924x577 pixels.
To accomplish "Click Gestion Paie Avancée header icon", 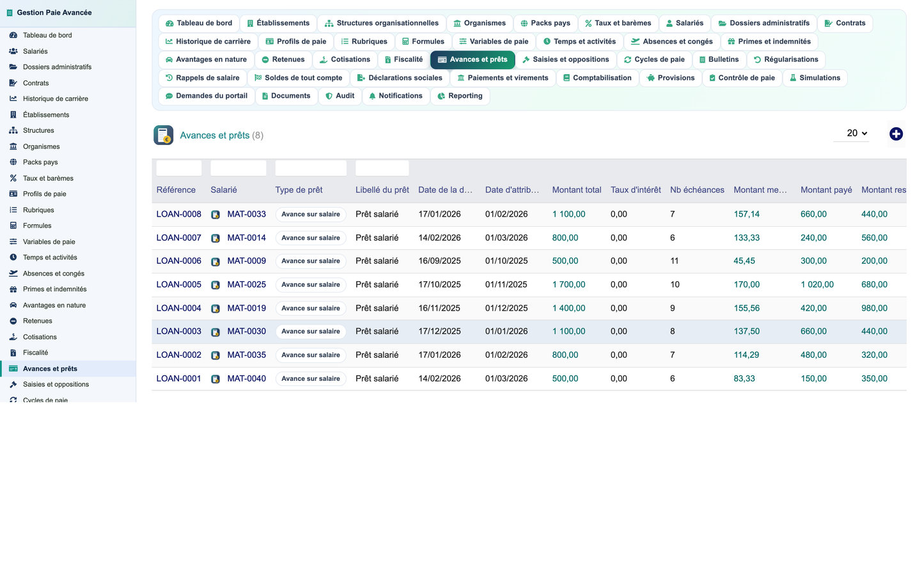I will [x=10, y=13].
